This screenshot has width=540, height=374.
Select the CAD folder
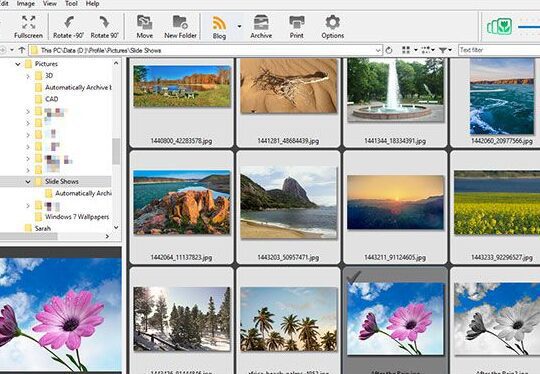coord(51,99)
